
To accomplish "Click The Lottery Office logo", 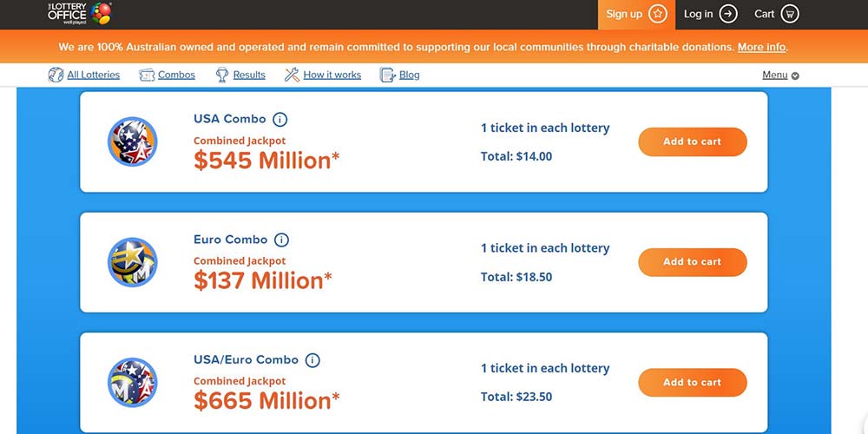I will (x=80, y=13).
